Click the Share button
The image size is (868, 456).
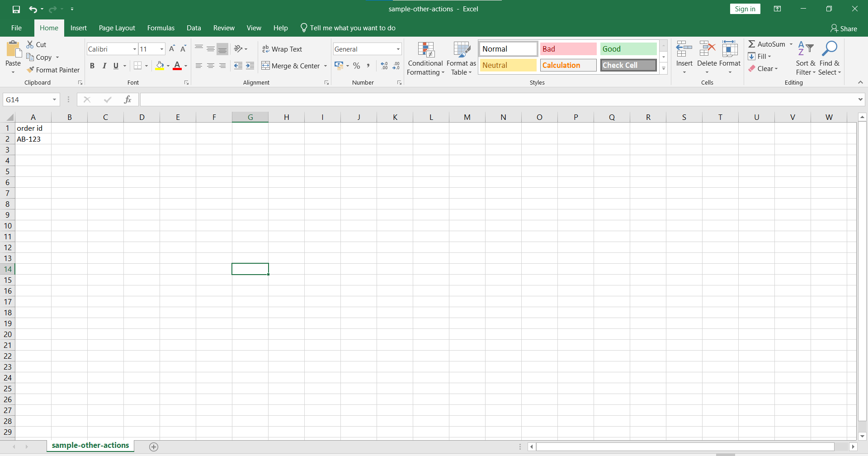pyautogui.click(x=844, y=28)
